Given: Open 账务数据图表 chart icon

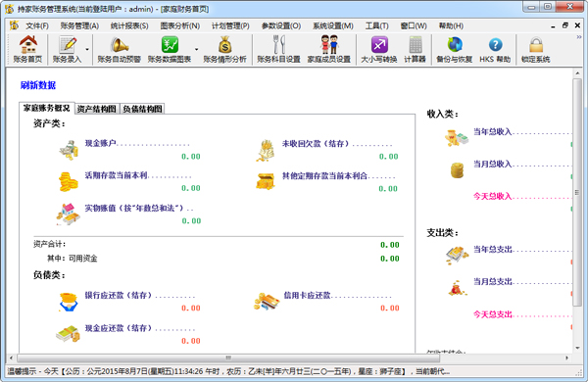Looking at the screenshot, I should [170, 49].
